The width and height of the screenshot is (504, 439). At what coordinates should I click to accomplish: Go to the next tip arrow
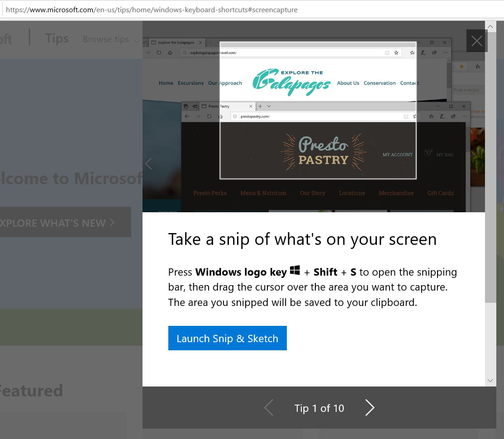click(370, 408)
